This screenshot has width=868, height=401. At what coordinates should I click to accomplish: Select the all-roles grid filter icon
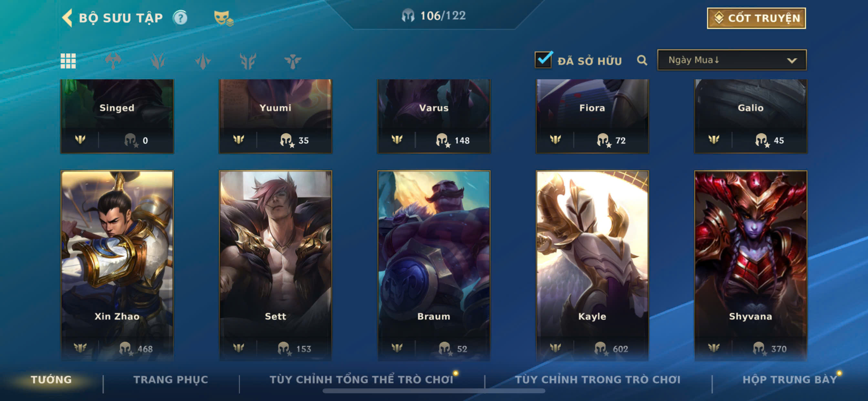click(68, 61)
